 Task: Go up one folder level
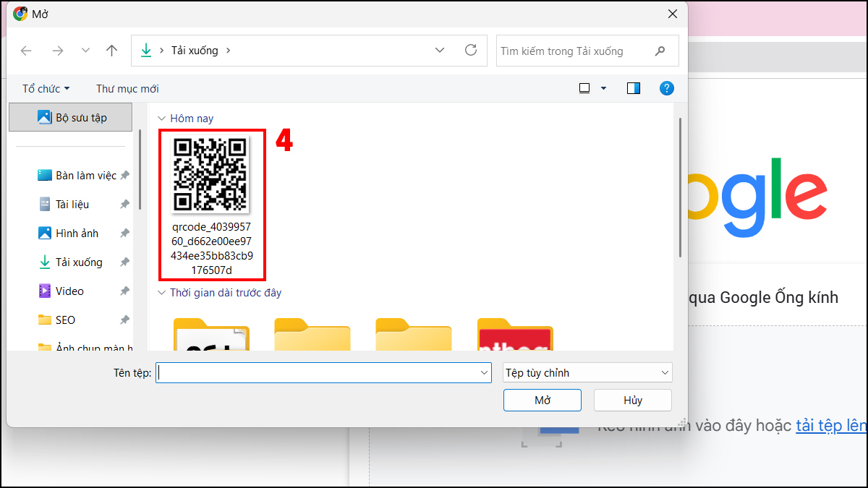[111, 51]
